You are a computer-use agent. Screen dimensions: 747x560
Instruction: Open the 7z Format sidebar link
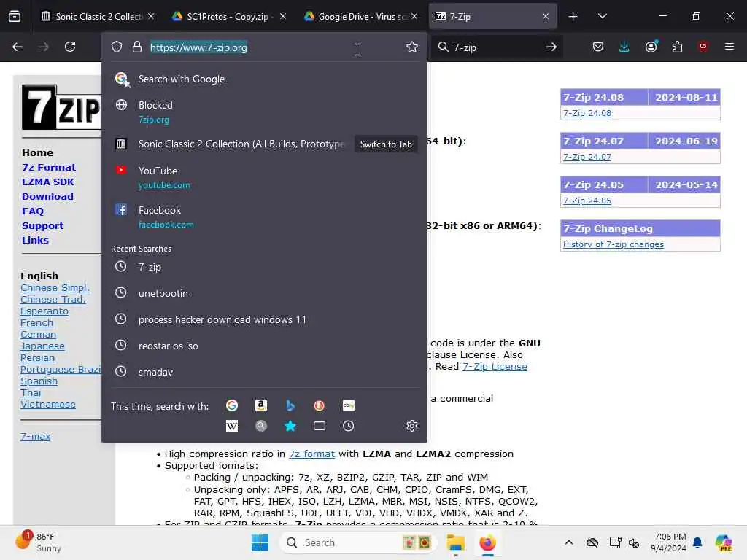(x=49, y=167)
